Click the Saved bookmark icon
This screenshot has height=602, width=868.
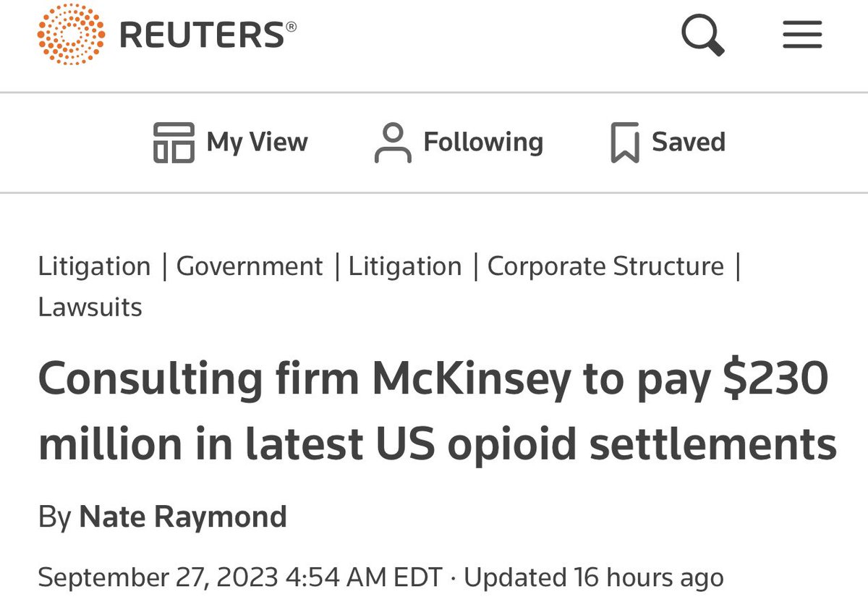pos(625,143)
